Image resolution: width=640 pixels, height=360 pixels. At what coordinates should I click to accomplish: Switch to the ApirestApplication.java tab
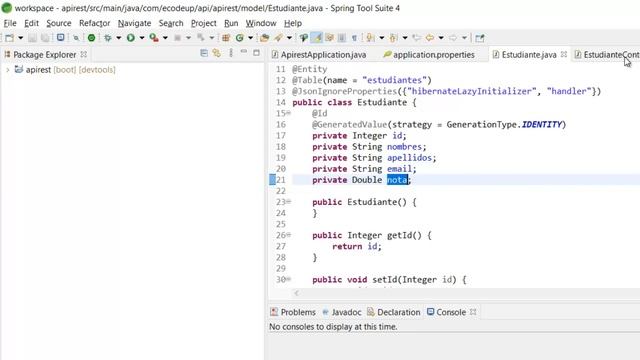tap(319, 55)
